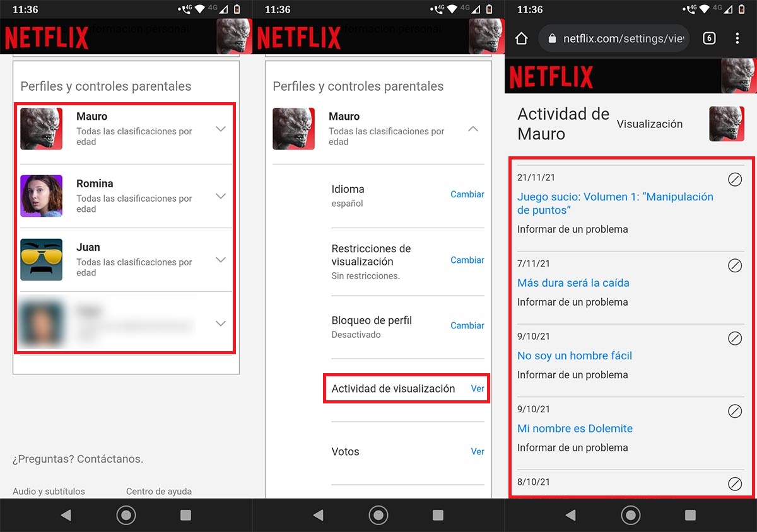Change the Idioma español setting
This screenshot has height=532, width=757.
[467, 194]
